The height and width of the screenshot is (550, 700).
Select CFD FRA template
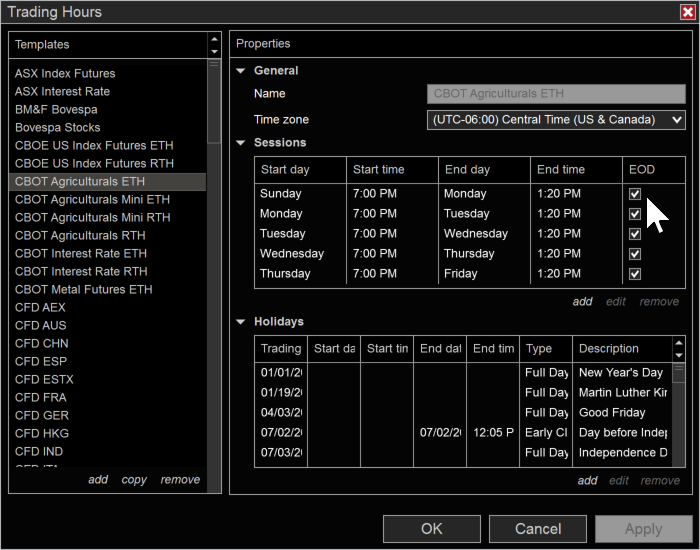107,397
